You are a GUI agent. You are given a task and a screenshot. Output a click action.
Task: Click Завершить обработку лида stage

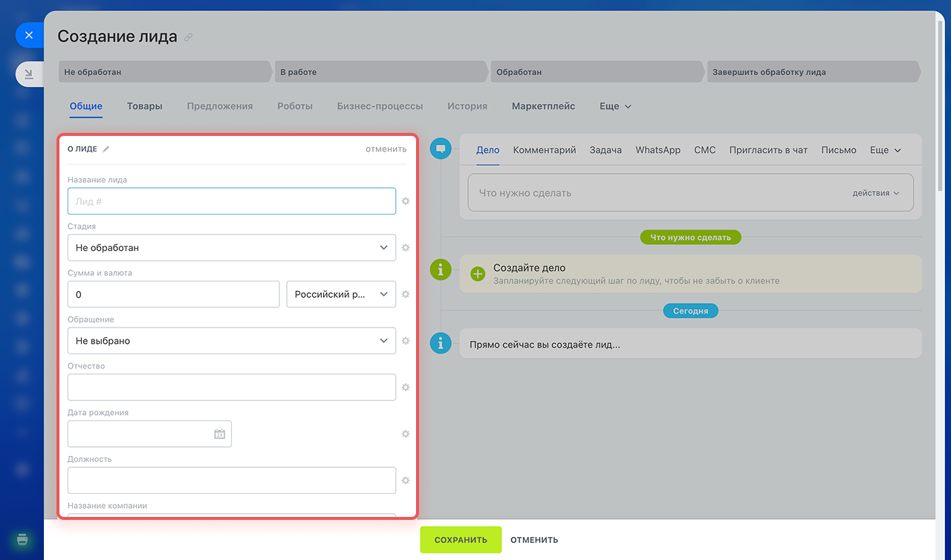coord(814,72)
